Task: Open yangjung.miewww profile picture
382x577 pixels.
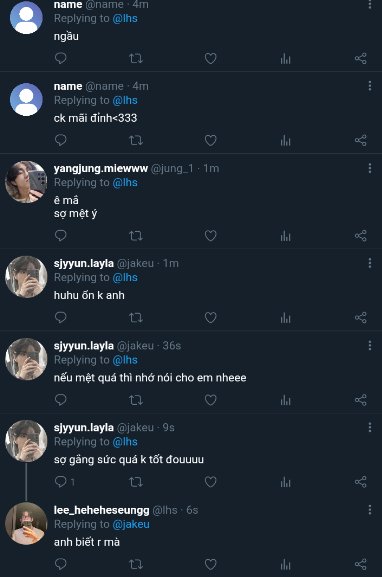Action: coord(26,182)
